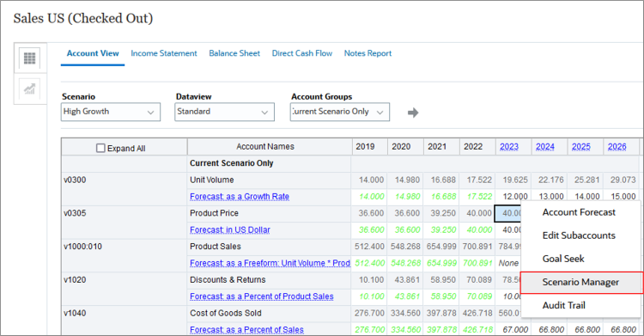
Task: Click the Unit Volume account name
Action: click(x=212, y=180)
